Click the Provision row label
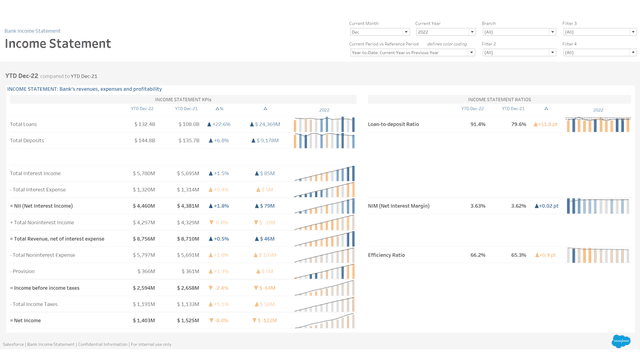 pyautogui.click(x=22, y=272)
